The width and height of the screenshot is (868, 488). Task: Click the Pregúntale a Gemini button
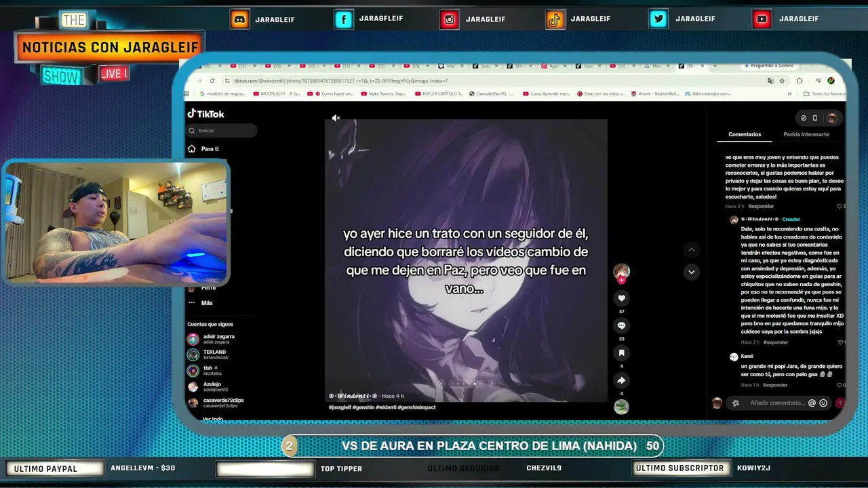click(768, 66)
